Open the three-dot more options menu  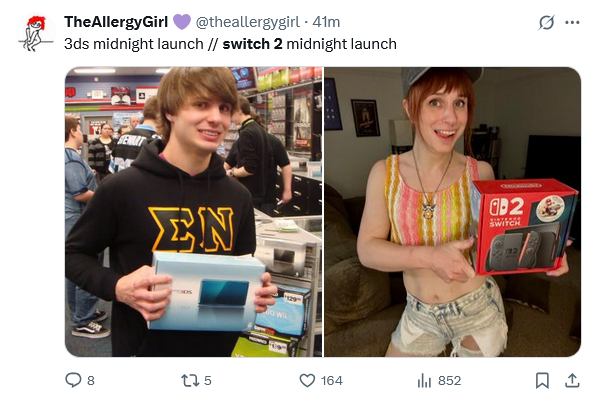[572, 22]
